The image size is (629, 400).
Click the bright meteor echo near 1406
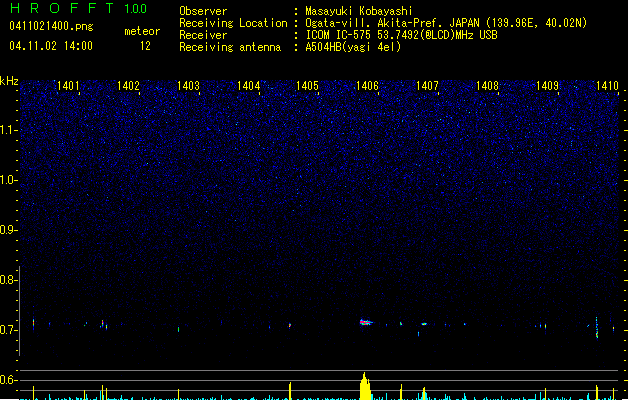pos(366,322)
